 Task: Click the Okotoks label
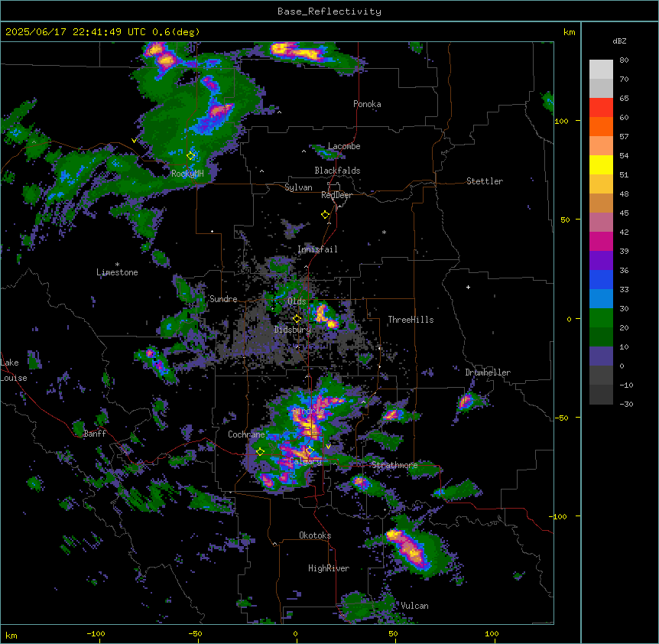(x=315, y=535)
